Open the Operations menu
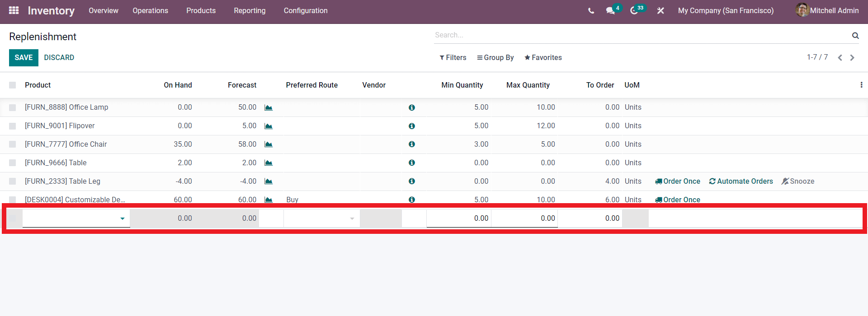 tap(150, 10)
